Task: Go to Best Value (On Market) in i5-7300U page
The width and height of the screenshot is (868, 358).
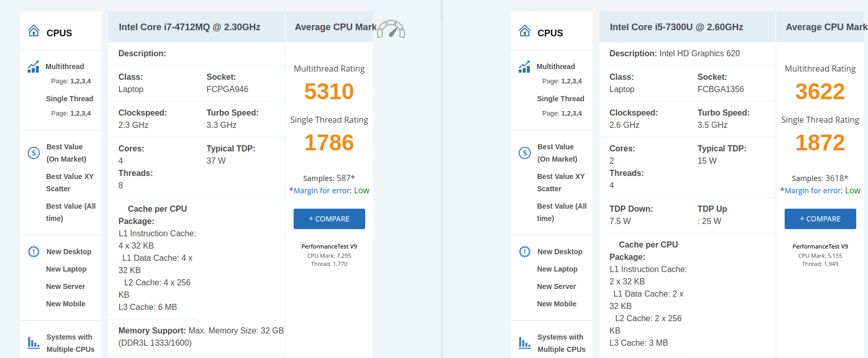Action: 558,153
